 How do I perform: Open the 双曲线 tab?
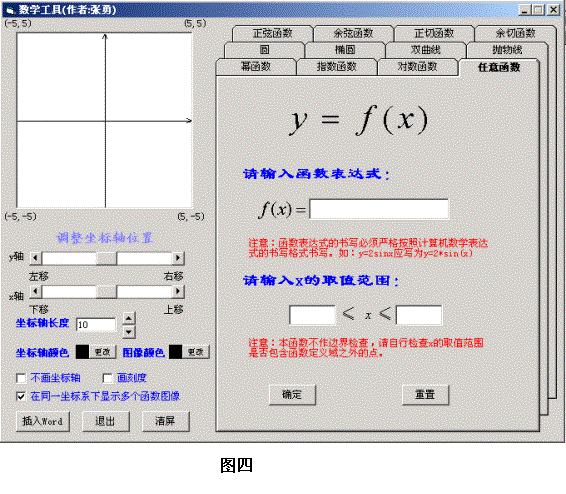point(426,50)
